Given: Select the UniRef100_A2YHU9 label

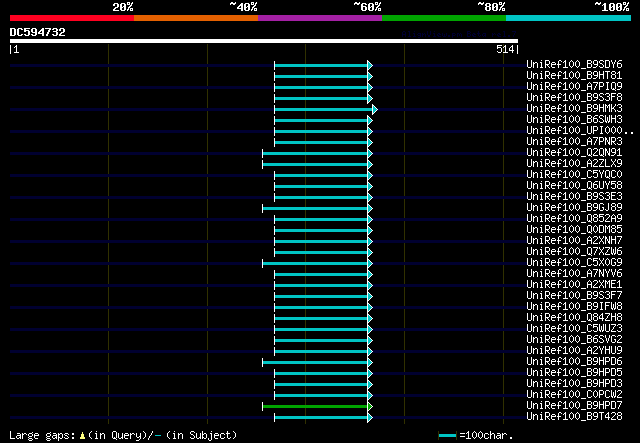Looking at the screenshot, I should 574,351.
